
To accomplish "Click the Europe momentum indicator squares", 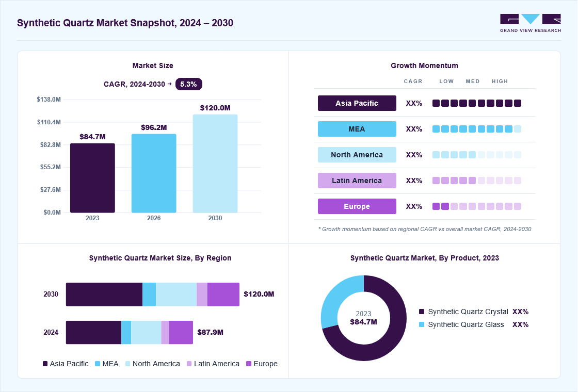I will click(477, 206).
